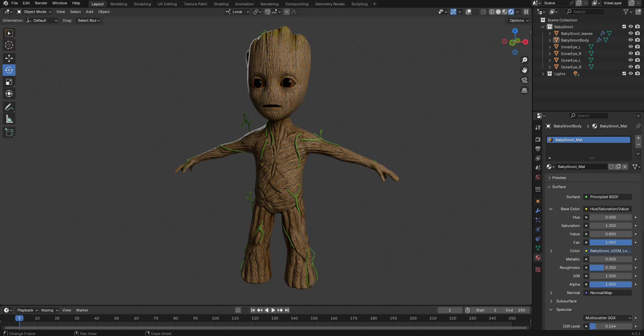Select the Move tool
Image resolution: width=644 pixels, height=336 pixels.
click(9, 58)
